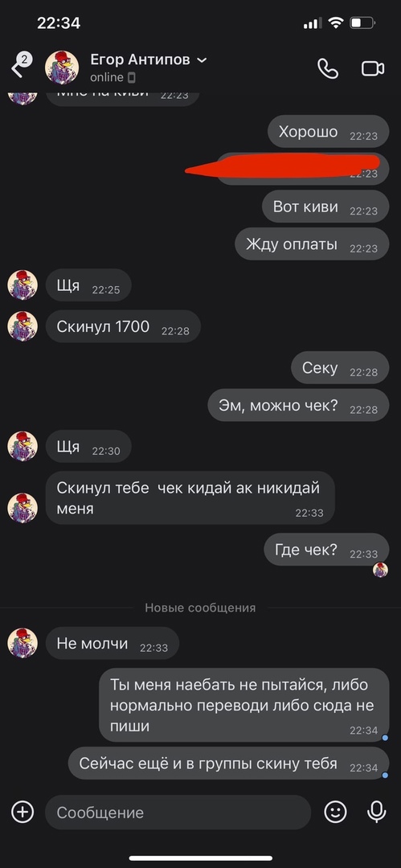Tap the 'Хорошо' message bubble
Viewport: 401px width, 868px height.
[329, 131]
